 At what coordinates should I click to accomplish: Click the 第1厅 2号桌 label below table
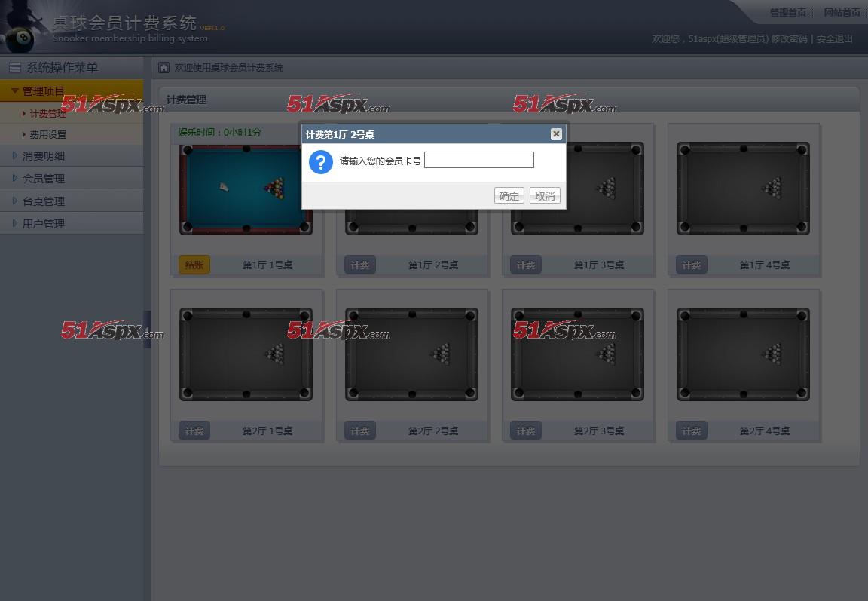pyautogui.click(x=433, y=265)
